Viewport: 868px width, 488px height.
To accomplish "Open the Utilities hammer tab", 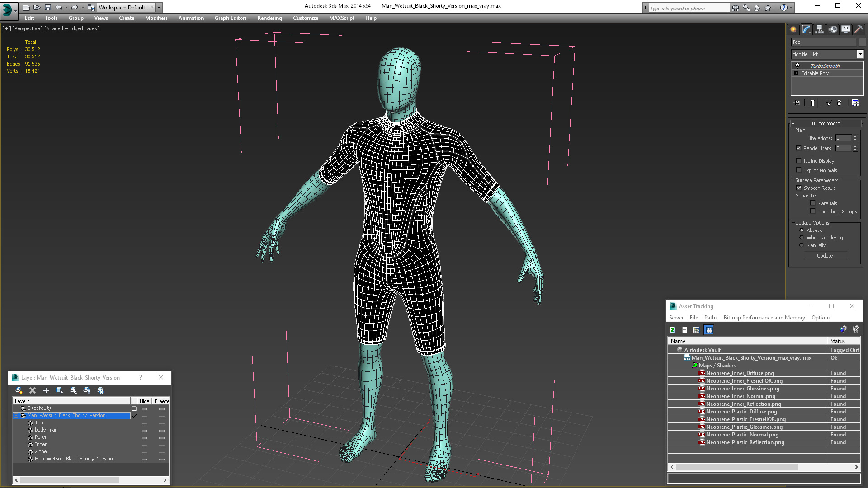I will [x=859, y=29].
